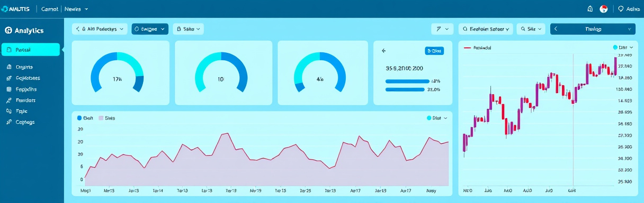This screenshot has width=644, height=203.
Task: Click the third donut gauge showing 4%
Action: click(x=320, y=73)
